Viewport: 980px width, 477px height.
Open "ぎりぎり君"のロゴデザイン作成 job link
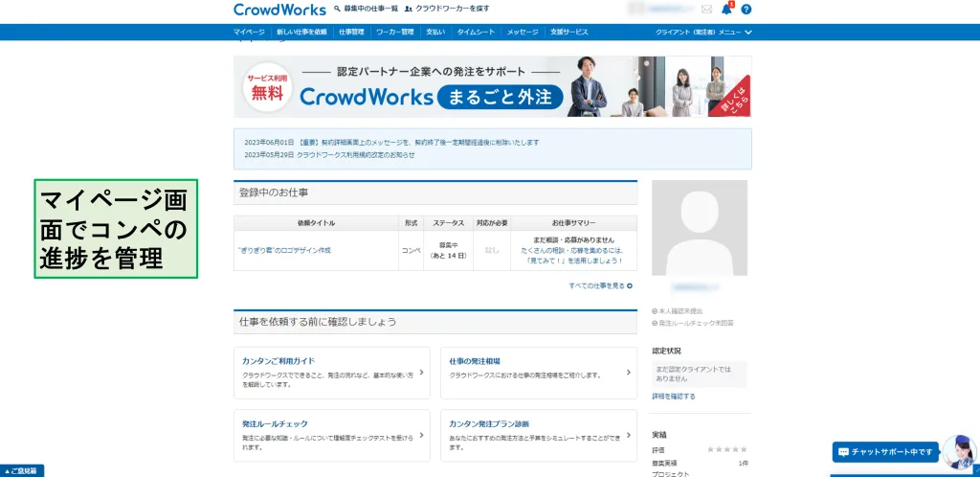[284, 250]
